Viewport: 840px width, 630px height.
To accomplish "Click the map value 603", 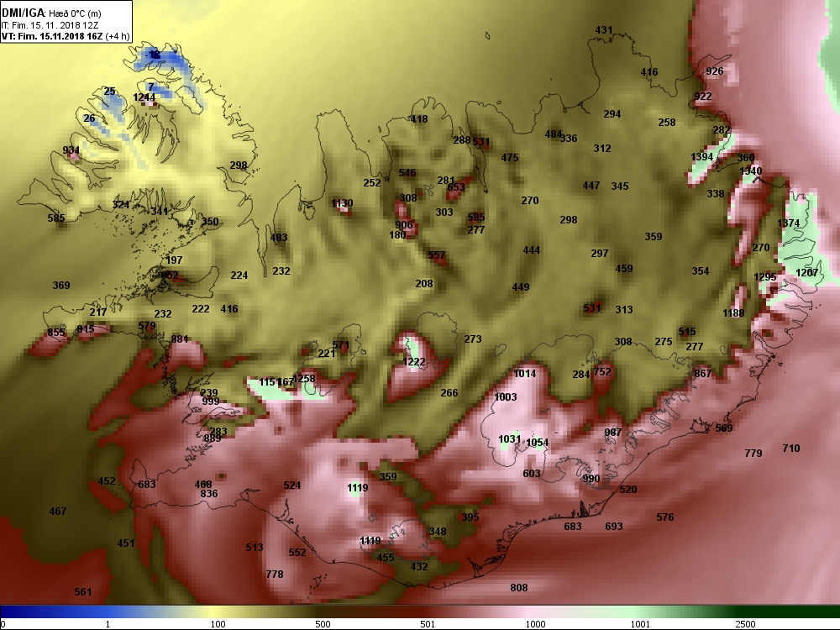I will click(532, 474).
